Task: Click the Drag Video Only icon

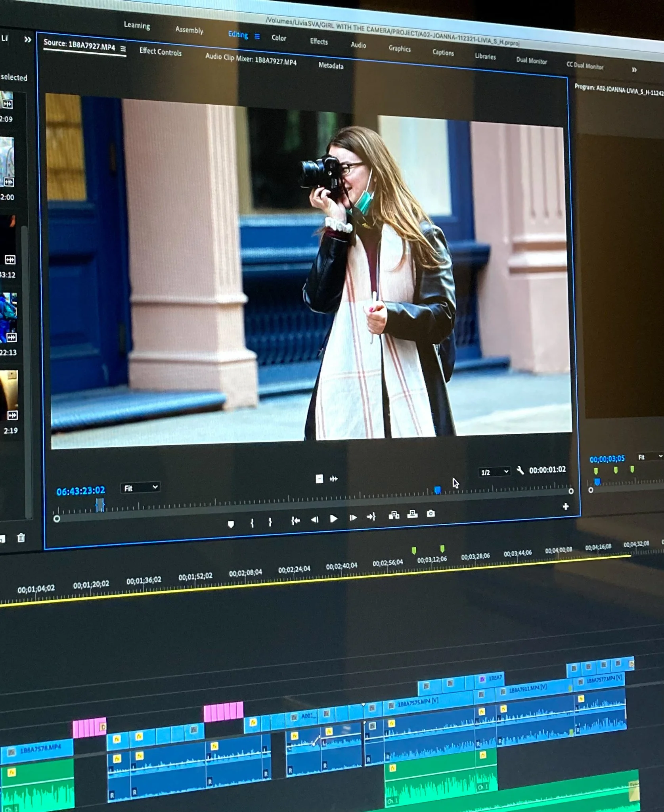Action: pos(319,479)
